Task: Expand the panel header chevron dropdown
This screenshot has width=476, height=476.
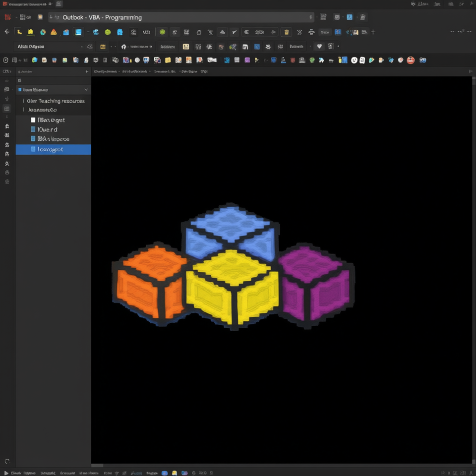Action: coord(86,90)
